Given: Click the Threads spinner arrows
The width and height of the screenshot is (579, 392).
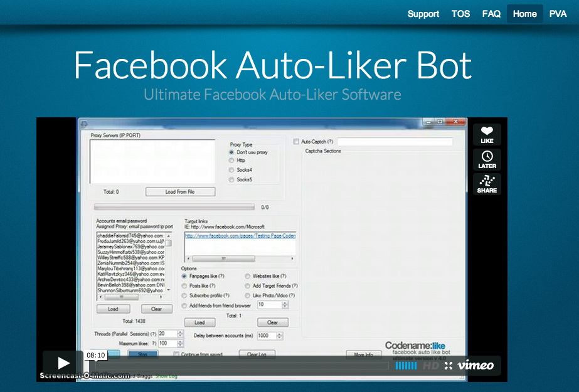Looking at the screenshot, I should click(180, 334).
